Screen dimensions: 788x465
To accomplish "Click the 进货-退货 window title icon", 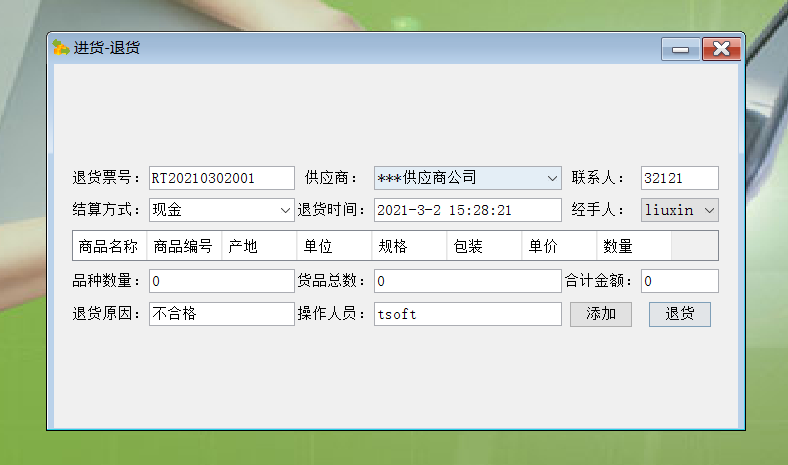I will (x=61, y=48).
